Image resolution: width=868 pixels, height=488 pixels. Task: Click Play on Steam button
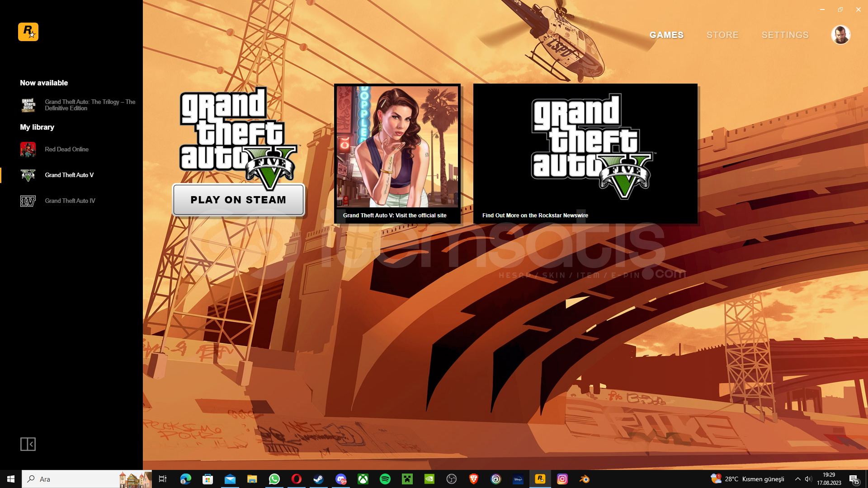[x=239, y=200]
